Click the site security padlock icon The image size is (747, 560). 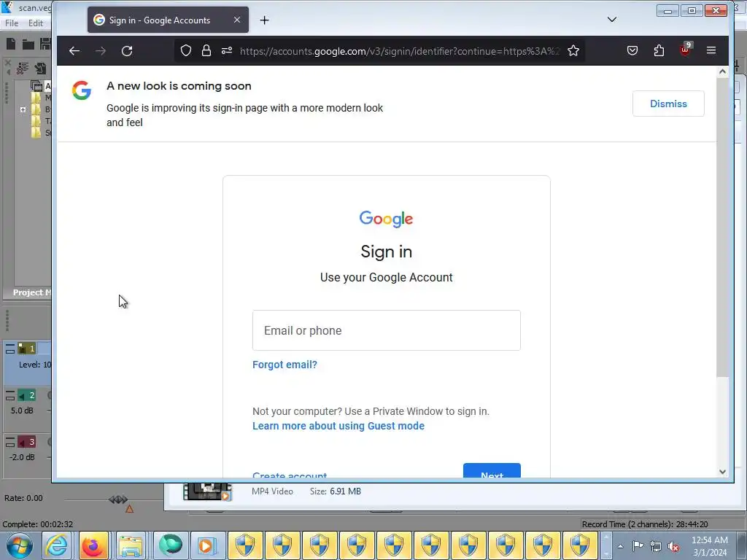206,50
